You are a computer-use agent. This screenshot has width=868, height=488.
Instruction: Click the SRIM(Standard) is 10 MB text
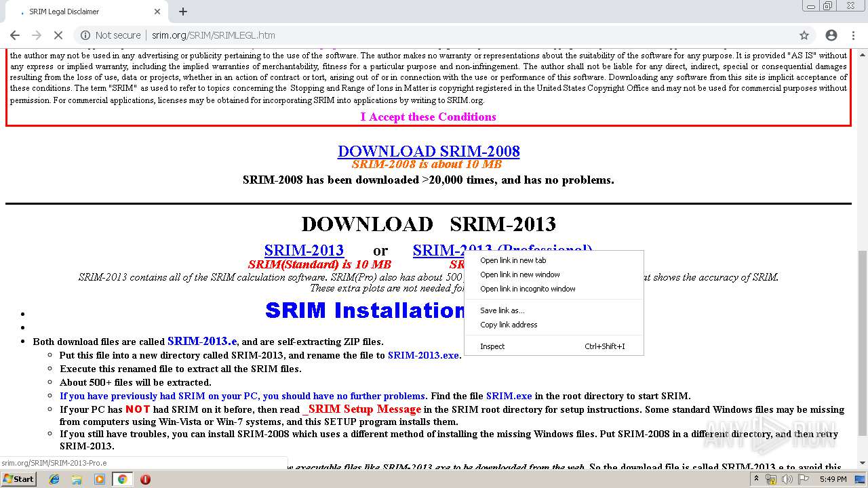[x=319, y=264]
